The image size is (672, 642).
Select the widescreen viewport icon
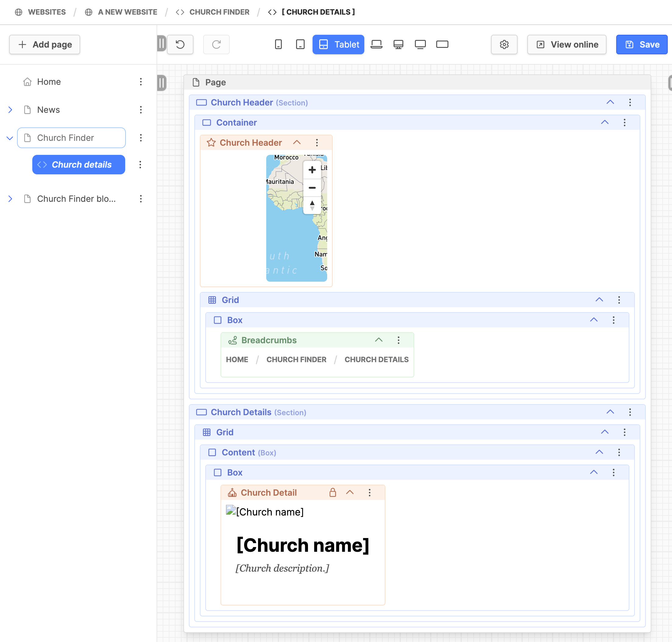point(442,45)
